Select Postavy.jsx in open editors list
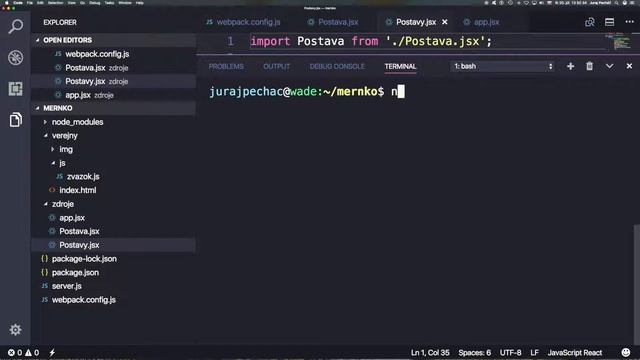 click(113, 81)
